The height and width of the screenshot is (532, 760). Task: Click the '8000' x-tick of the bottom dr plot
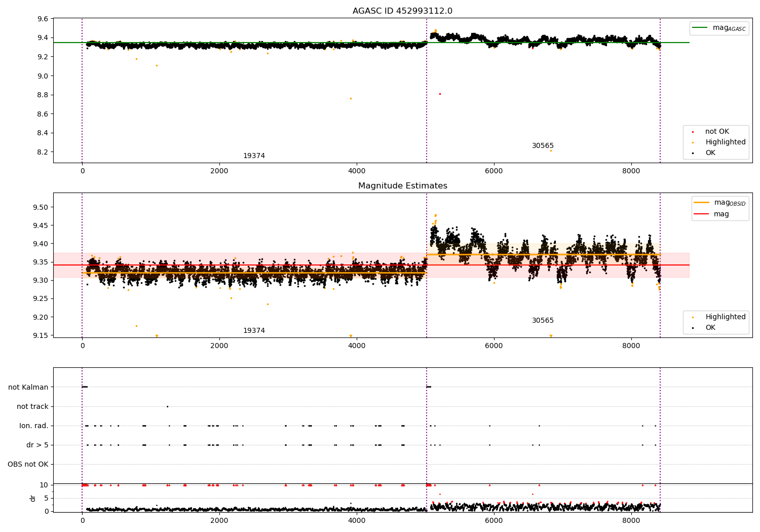(631, 520)
